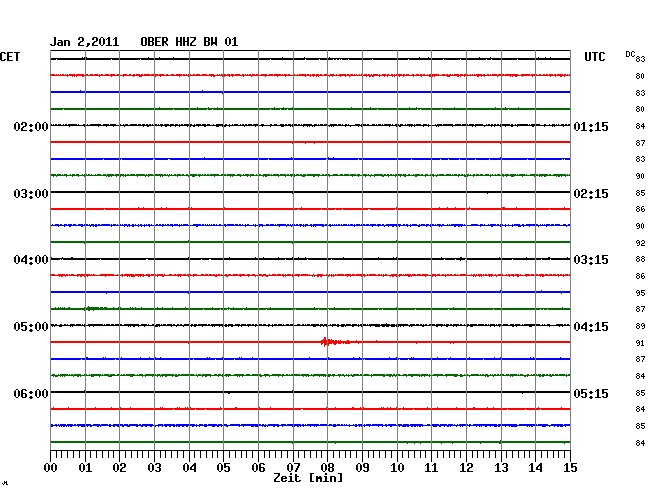
Task: Click the Zeit [min] axis title
Action: click(x=308, y=478)
